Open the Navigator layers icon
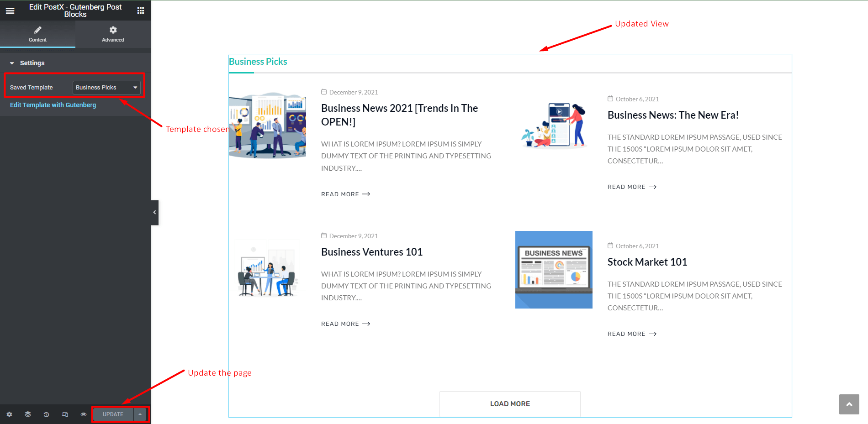The width and height of the screenshot is (868, 424). point(28,414)
